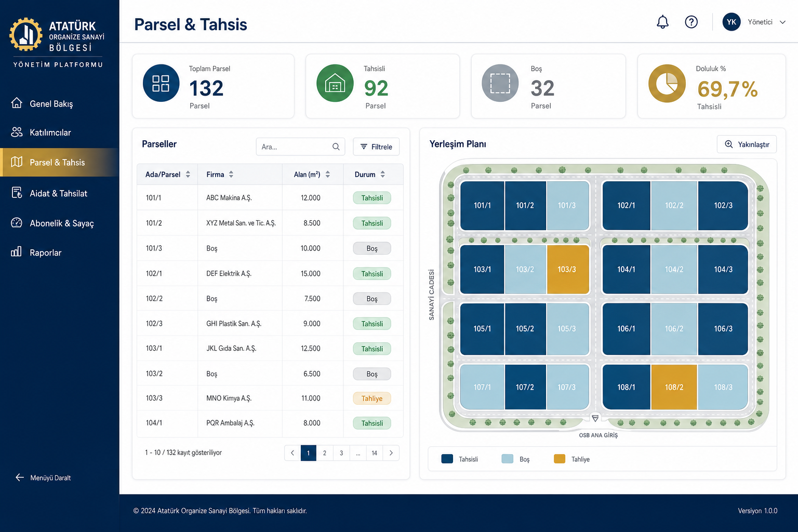
Task: Click the OSB Ana Giriş entrance marker
Action: click(x=595, y=418)
